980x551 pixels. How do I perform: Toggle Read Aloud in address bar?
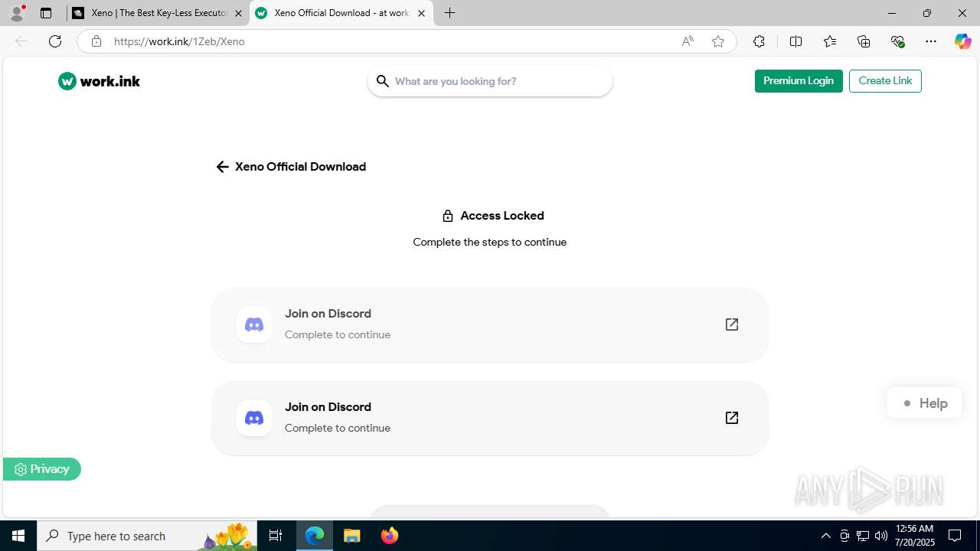688,41
